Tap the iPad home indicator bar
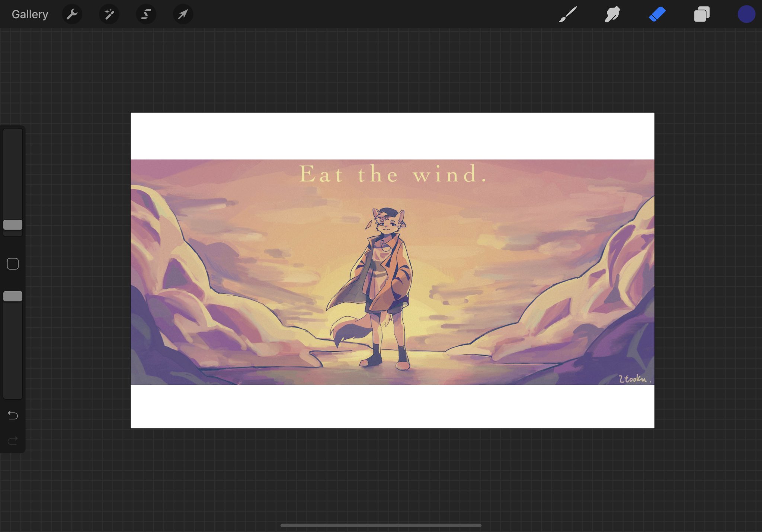This screenshot has width=762, height=532. point(381,525)
